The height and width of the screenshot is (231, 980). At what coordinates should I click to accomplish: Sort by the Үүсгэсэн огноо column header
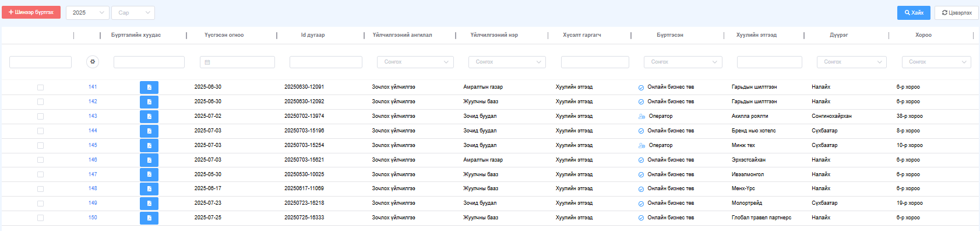click(x=224, y=35)
